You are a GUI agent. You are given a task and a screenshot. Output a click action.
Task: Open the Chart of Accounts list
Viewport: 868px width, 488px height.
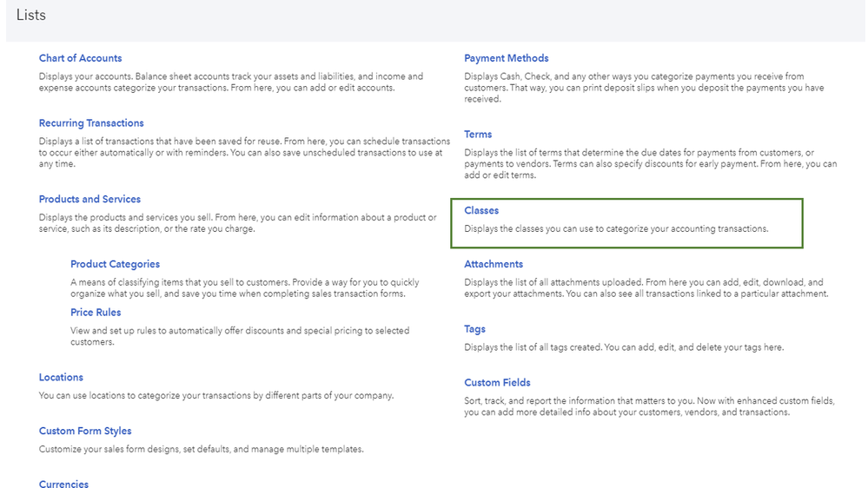(80, 58)
